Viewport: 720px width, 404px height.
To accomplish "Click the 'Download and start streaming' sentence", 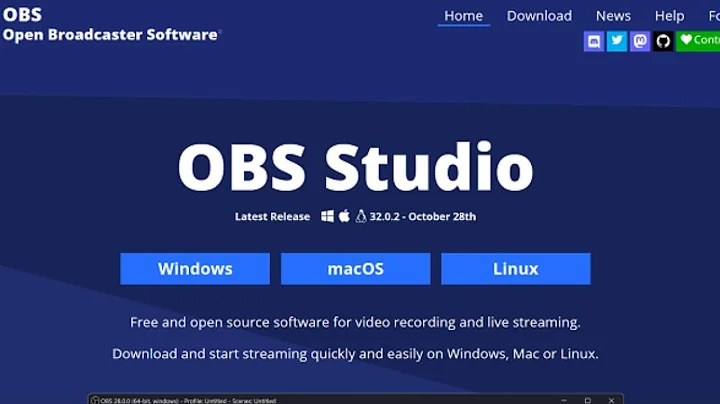I will pos(355,354).
